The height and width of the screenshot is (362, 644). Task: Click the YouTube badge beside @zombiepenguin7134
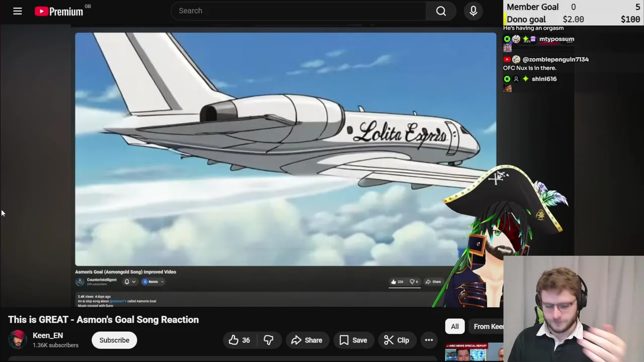click(x=507, y=59)
